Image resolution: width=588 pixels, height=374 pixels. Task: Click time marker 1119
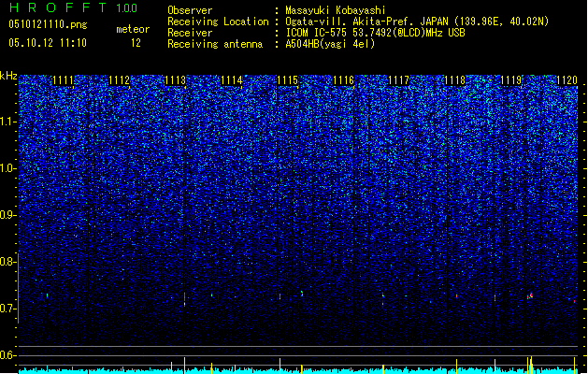[x=510, y=80]
